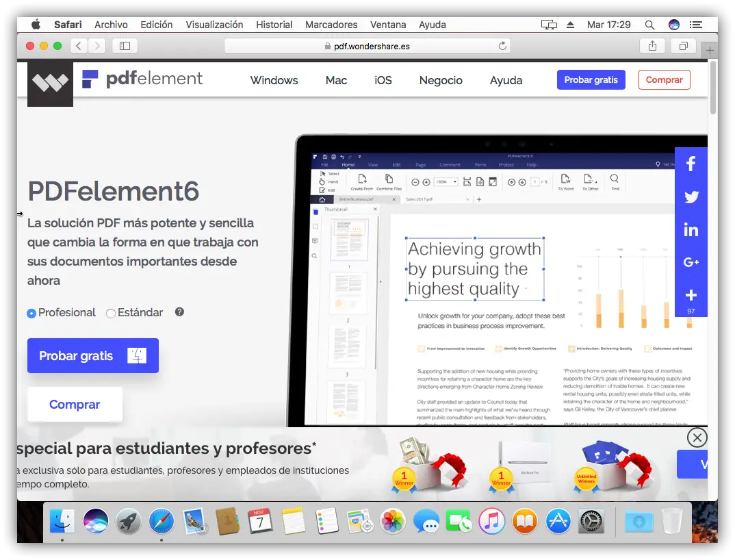735x560 pixels.
Task: Share on Google Plus
Action: point(691,262)
